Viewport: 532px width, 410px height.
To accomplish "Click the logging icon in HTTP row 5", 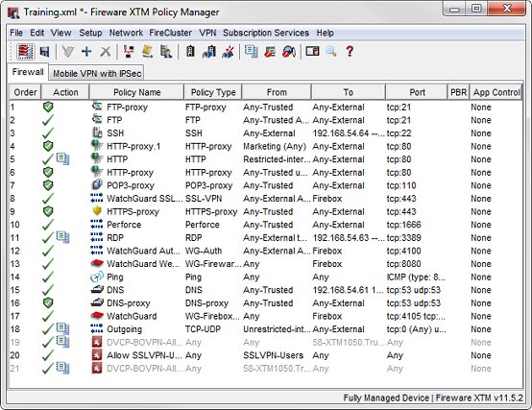I will tap(63, 158).
